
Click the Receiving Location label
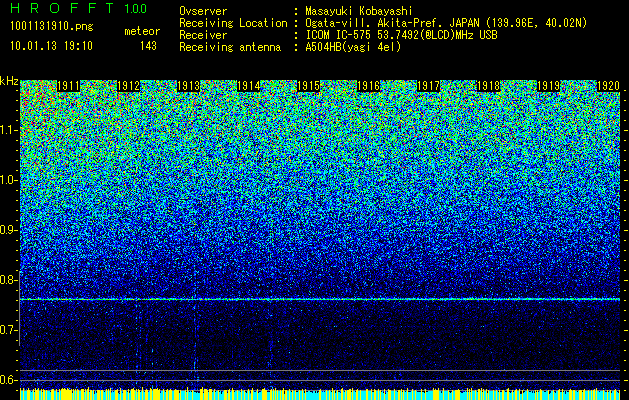tap(233, 23)
